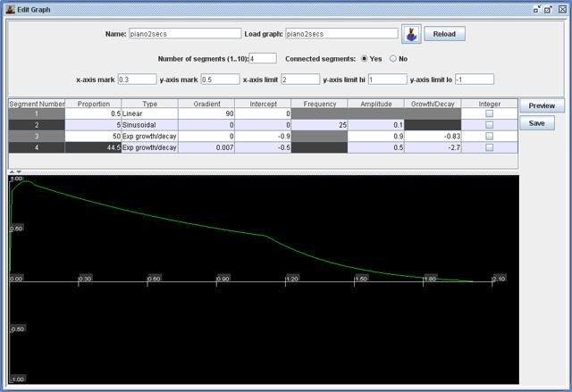Click the load graph icon button beside Reload
The image size is (572, 392).
pyautogui.click(x=411, y=34)
